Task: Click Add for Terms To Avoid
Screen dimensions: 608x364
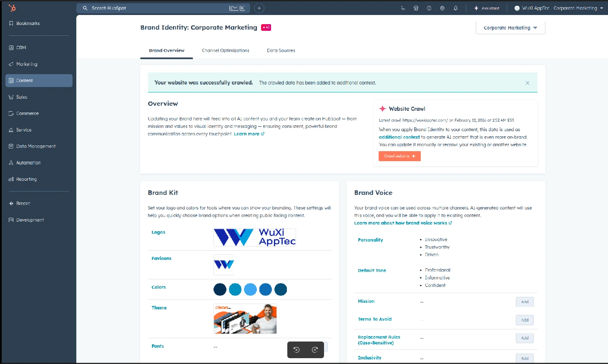Action: tap(525, 320)
